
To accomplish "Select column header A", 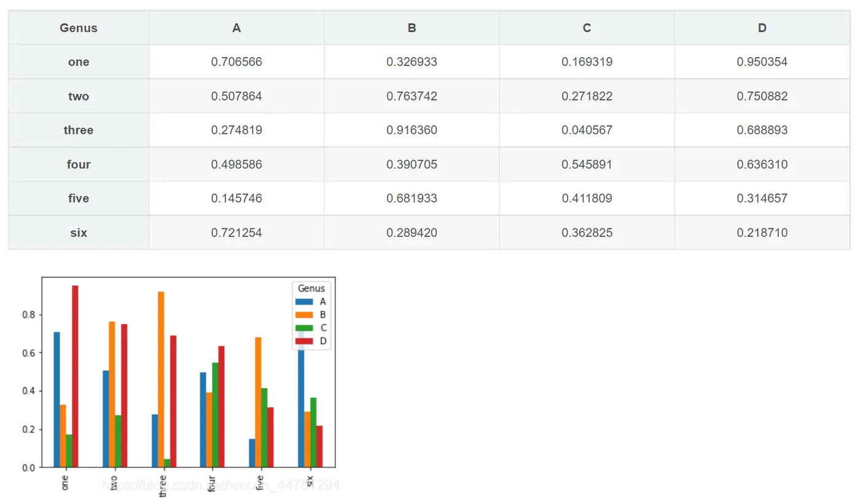I will point(237,28).
